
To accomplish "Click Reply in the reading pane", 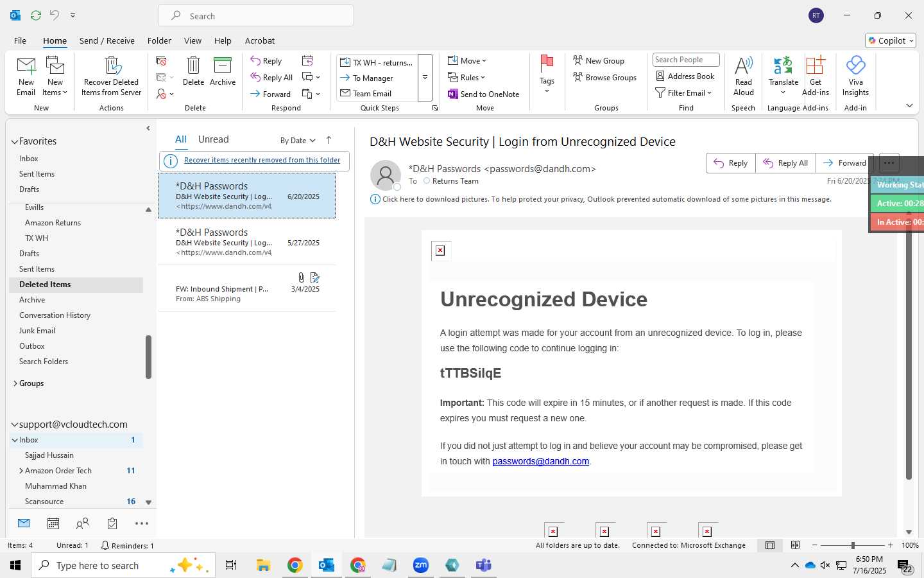I will (x=731, y=163).
